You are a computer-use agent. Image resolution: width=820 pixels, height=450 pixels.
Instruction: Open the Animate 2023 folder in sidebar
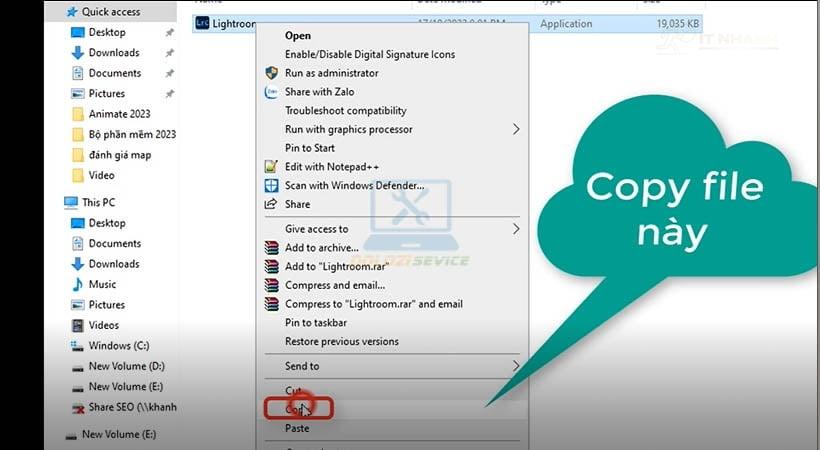[x=117, y=114]
